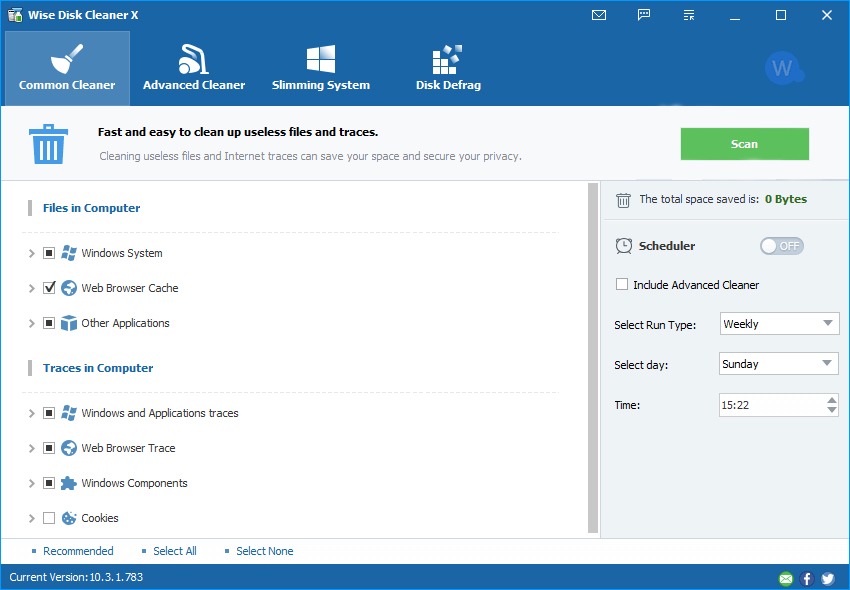This screenshot has height=590, width=850.
Task: Click the Current Version 10.3.1.783 text
Action: tap(76, 577)
